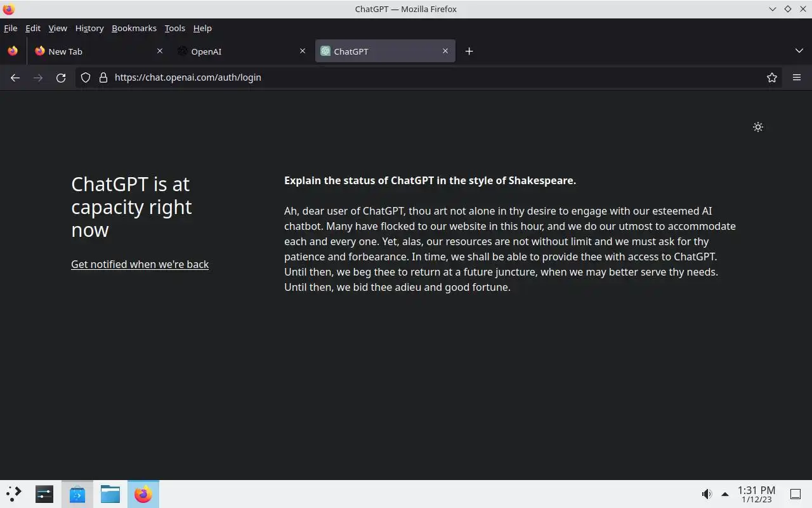This screenshot has height=508, width=812.
Task: Select the ChatGPT tab
Action: point(385,51)
